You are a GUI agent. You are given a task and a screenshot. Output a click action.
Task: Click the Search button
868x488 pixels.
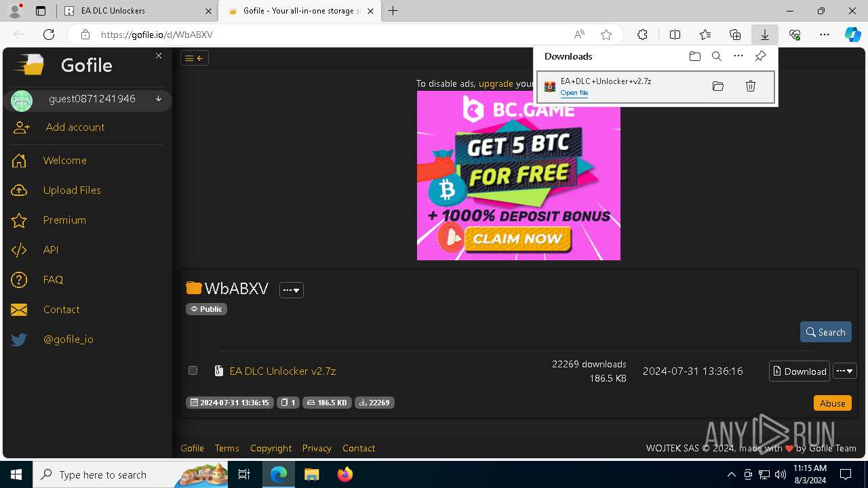[826, 332]
